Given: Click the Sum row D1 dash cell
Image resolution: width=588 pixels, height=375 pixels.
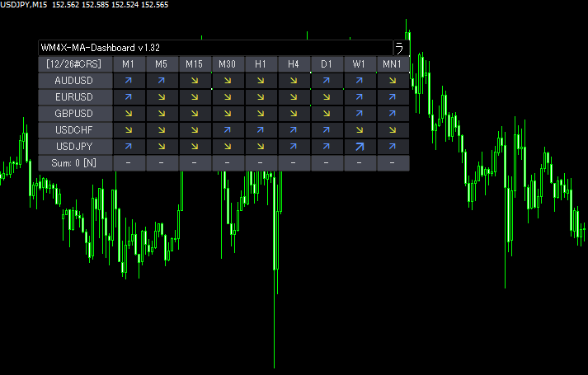Looking at the screenshot, I should 327,163.
